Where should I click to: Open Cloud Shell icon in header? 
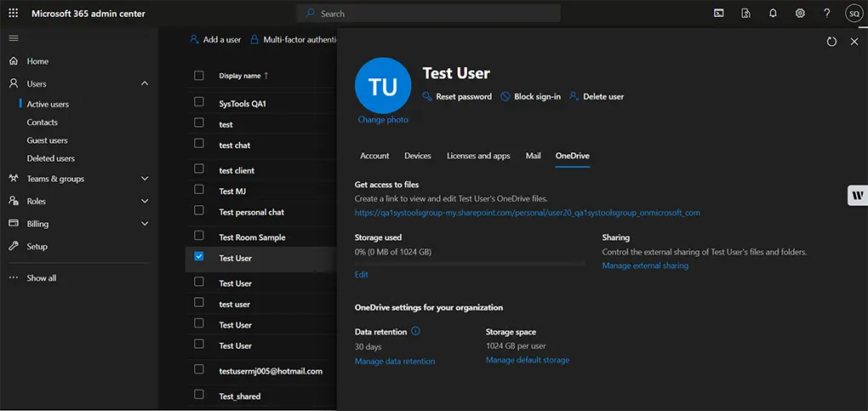(718, 14)
